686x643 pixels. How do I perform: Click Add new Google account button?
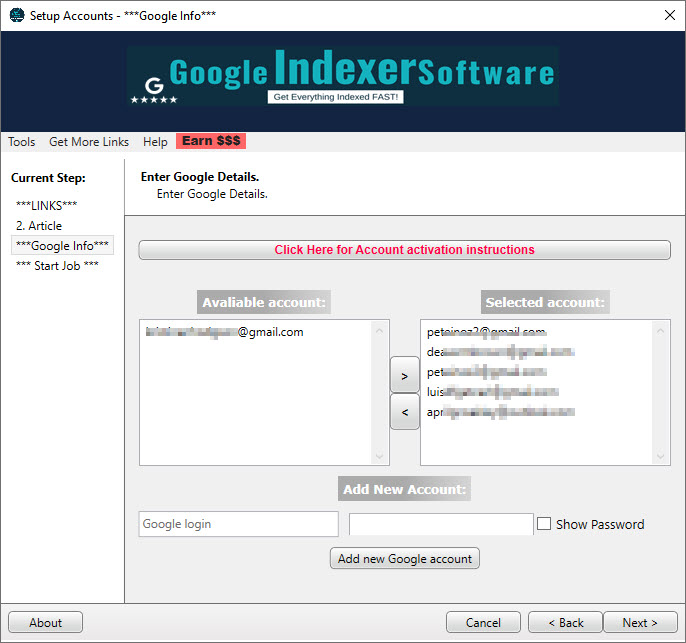pyautogui.click(x=405, y=559)
